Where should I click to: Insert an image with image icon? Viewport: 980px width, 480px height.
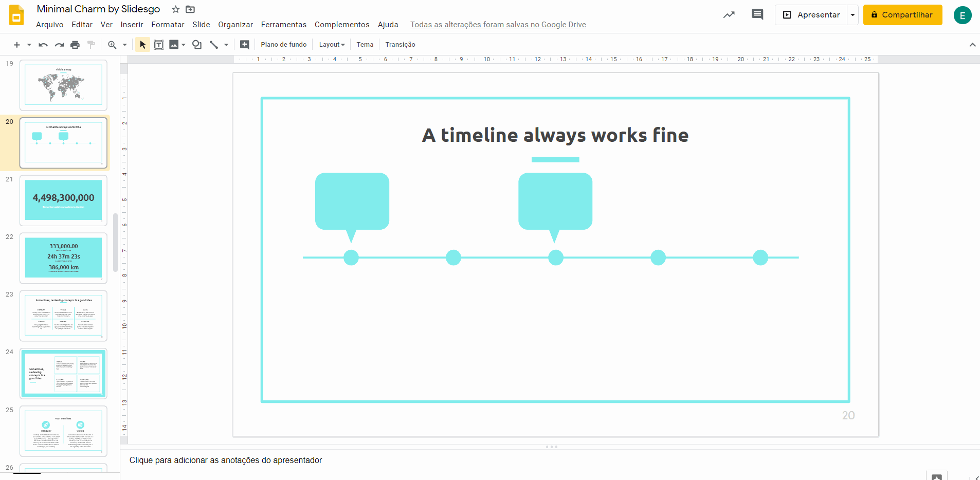tap(174, 45)
